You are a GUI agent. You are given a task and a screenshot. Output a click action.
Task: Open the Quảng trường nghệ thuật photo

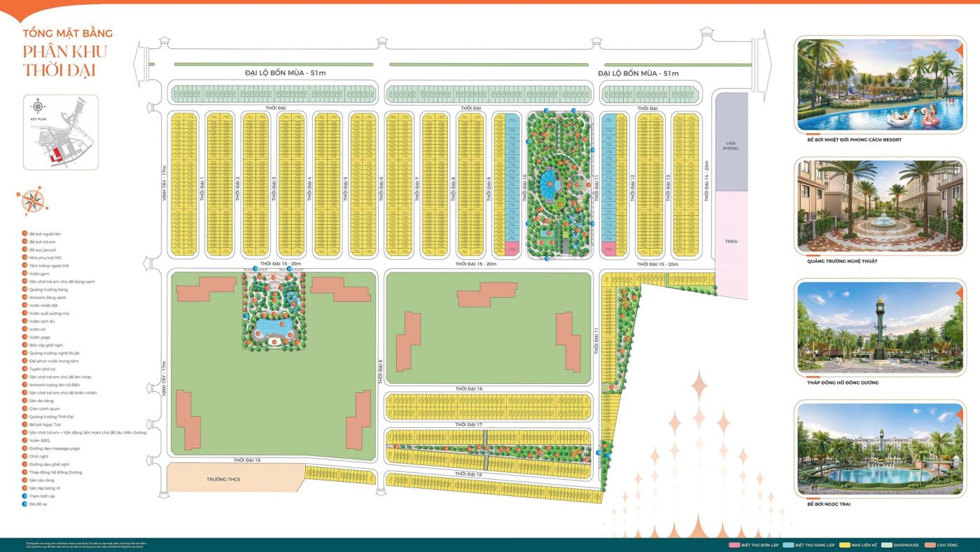tap(880, 206)
